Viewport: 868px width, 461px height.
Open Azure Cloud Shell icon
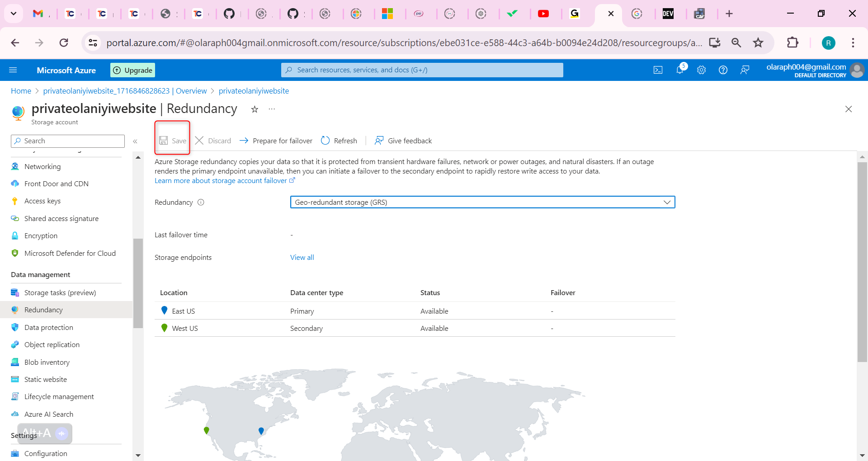pos(658,70)
